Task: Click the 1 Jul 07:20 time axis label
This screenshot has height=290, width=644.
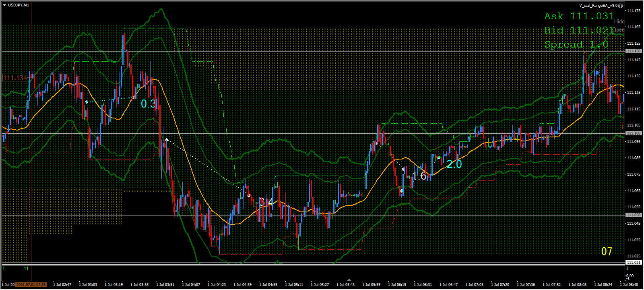Action: tap(500, 285)
